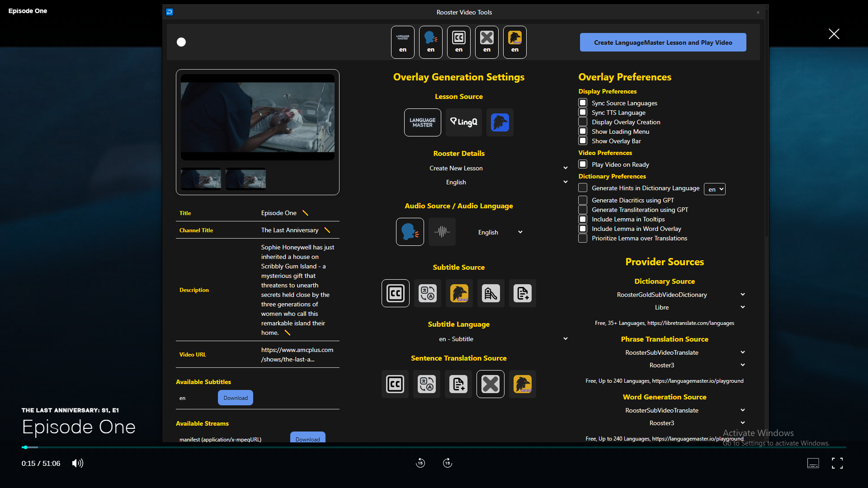Viewport: 868px width, 488px height.
Task: Select the first small preview thumbnail
Action: coord(201,178)
